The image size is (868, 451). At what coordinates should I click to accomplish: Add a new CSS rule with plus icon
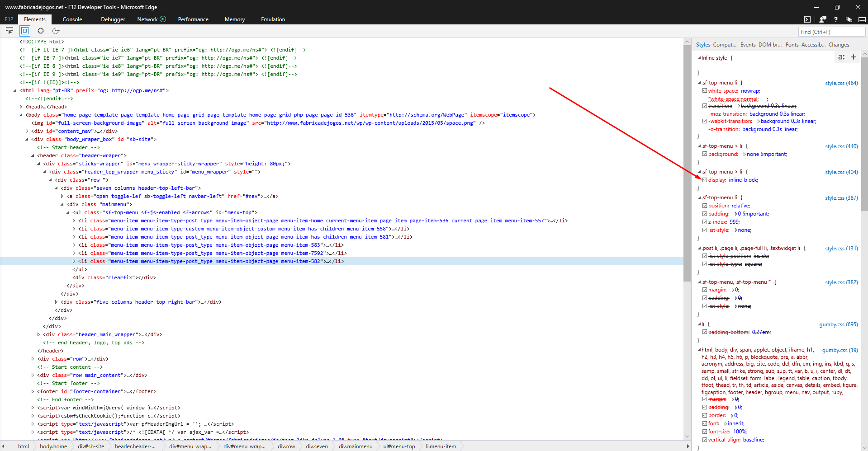[854, 57]
